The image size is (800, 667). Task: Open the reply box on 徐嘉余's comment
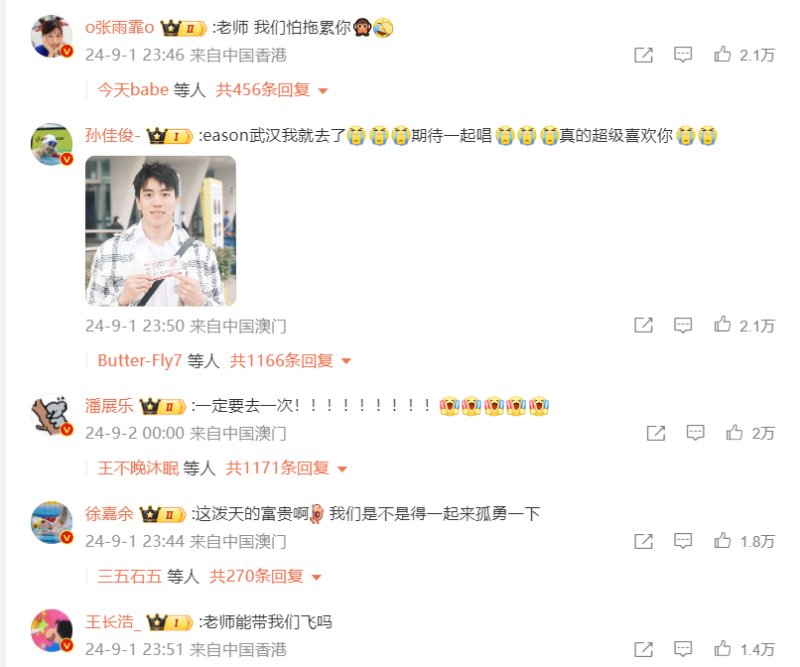683,540
